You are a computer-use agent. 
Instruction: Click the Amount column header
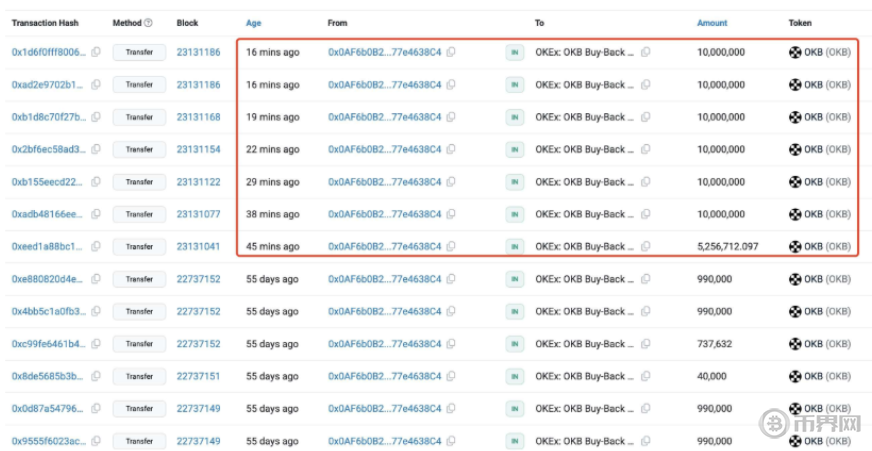[x=712, y=23]
